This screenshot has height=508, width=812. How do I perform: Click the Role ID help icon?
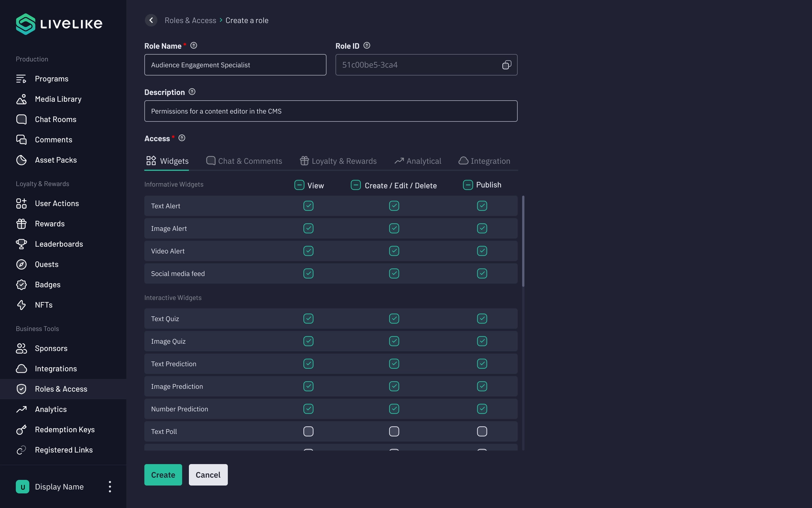[367, 46]
